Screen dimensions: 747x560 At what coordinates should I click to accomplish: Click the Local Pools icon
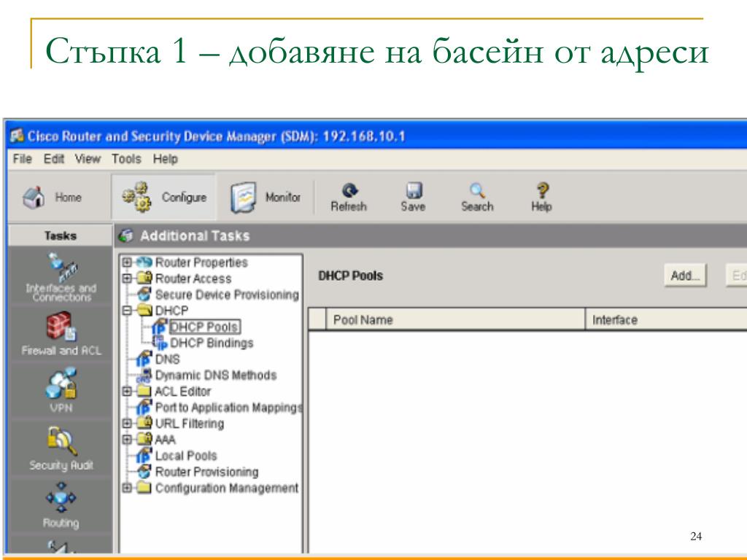pyautogui.click(x=144, y=456)
